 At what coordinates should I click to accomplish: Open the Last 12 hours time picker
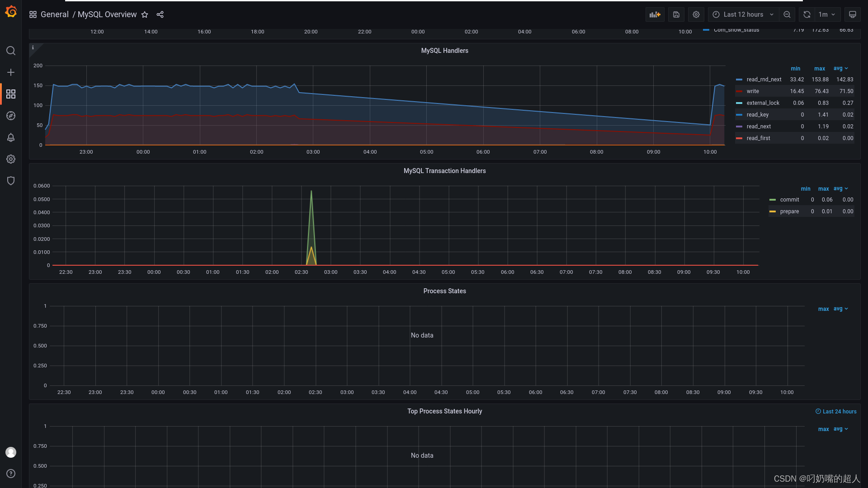(743, 14)
